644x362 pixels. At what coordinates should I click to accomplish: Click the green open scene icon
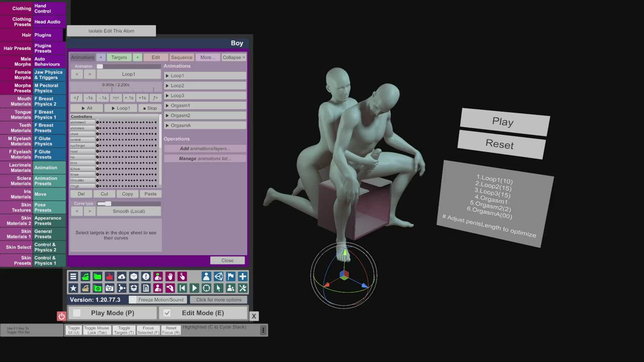[x=85, y=277]
